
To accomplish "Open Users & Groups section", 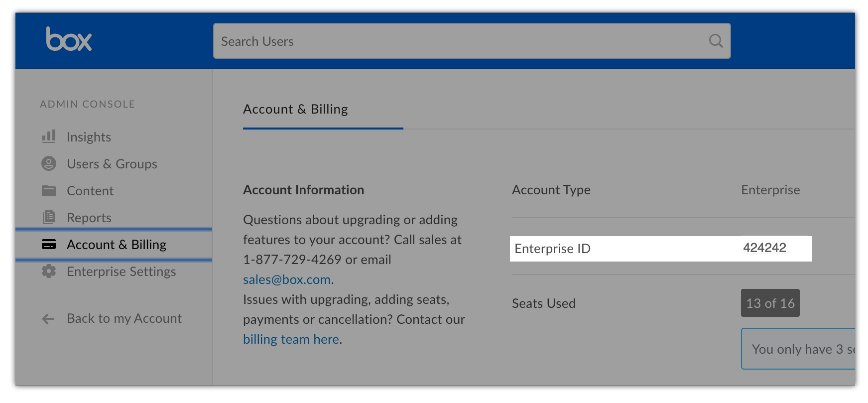I will pos(112,164).
